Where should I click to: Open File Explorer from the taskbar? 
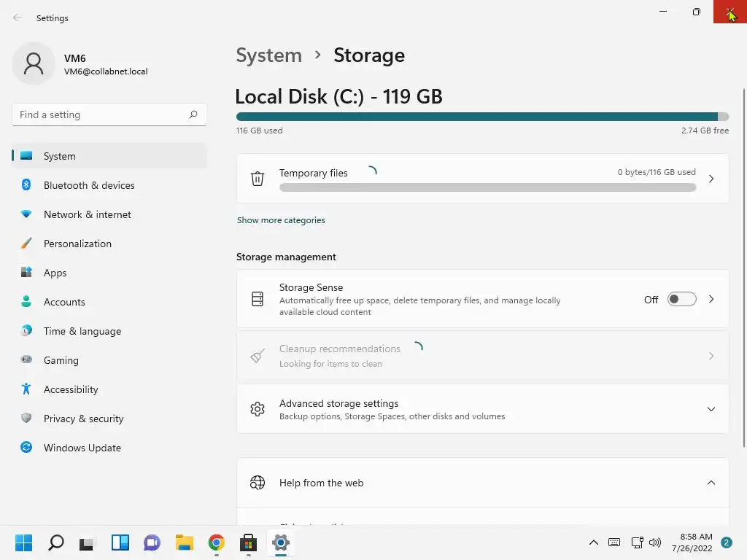[x=185, y=542]
